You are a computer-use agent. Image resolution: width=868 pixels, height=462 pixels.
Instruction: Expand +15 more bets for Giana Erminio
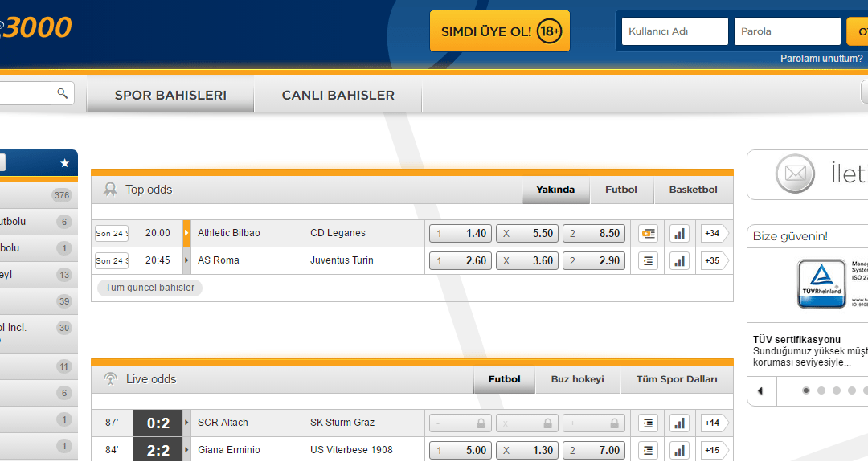[x=714, y=451]
